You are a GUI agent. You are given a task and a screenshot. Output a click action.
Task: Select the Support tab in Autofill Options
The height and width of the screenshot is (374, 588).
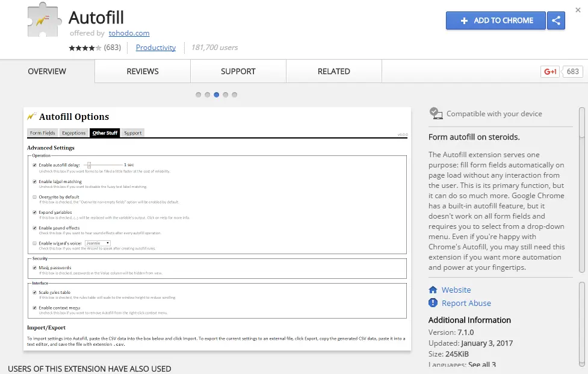(x=133, y=132)
